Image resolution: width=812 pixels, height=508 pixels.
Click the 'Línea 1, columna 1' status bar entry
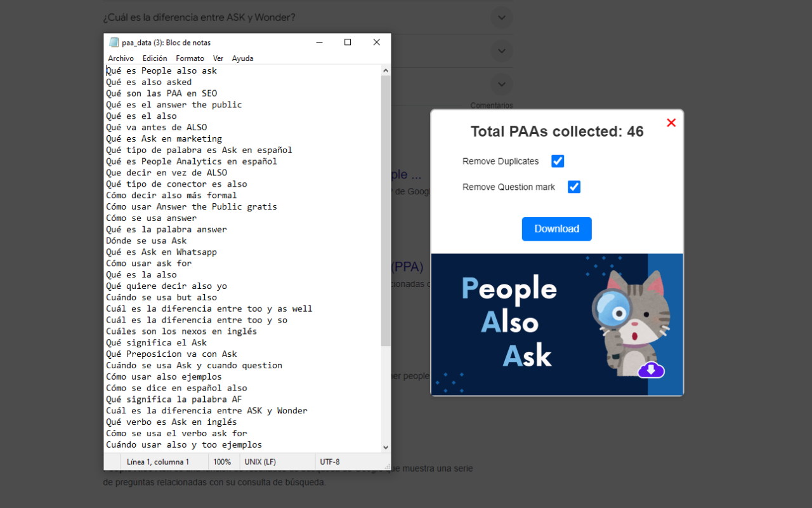[158, 462]
